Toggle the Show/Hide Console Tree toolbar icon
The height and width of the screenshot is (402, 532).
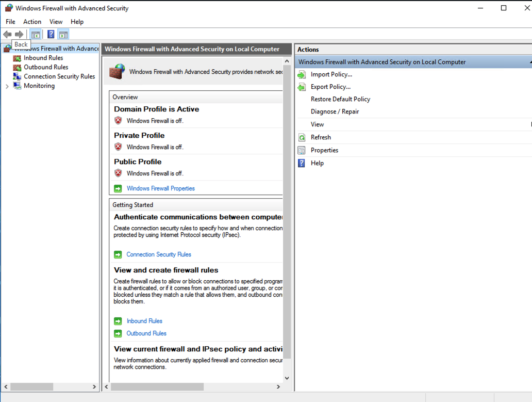coord(35,34)
